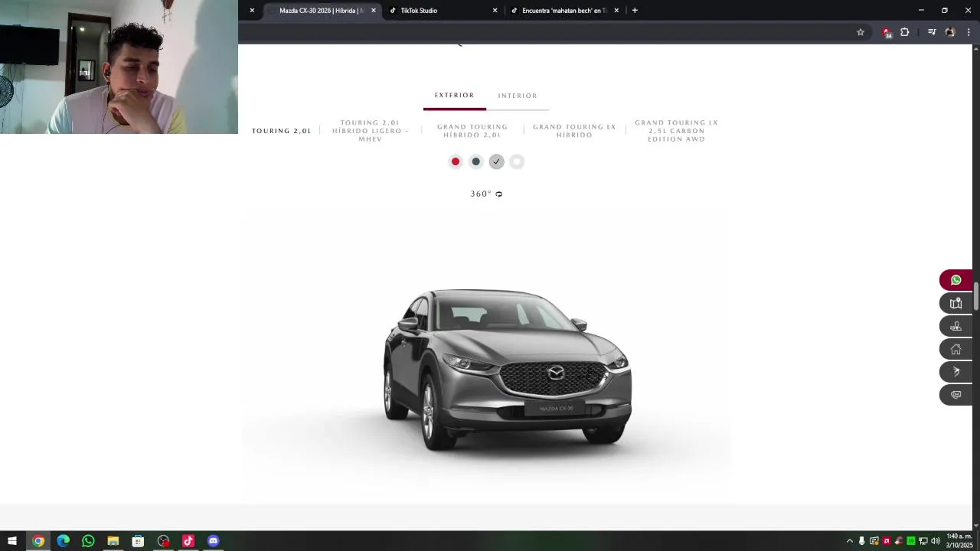
Task: Select the TOURING 2,0L version
Action: coord(282,131)
